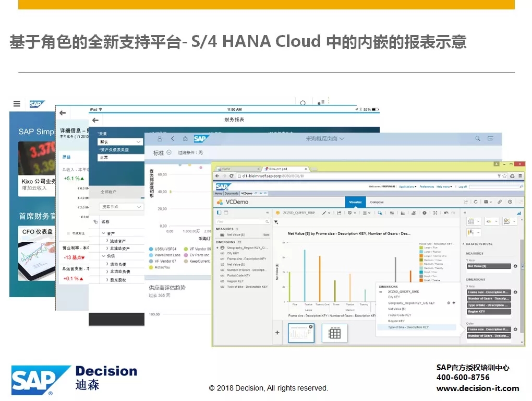Screen dimensions: 532x401
Task: Select the table visualization thumbnail
Action: click(334, 333)
